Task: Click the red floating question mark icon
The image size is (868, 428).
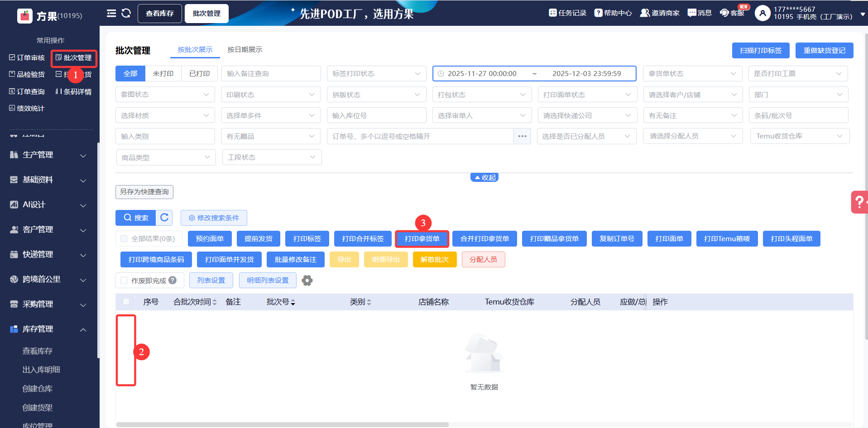Action: point(859,202)
